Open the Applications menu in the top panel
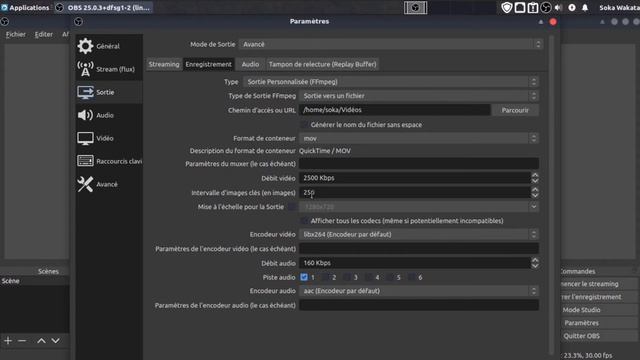This screenshot has height=360, width=640. 25,7
